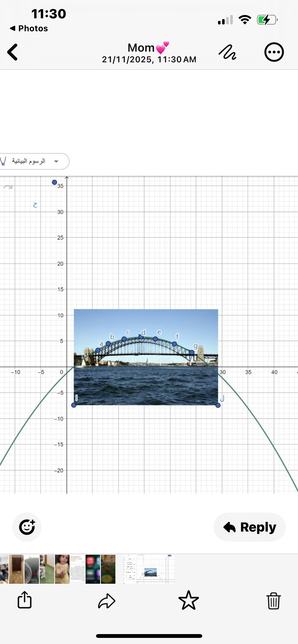Delete the photo with the trash icon

[274, 601]
